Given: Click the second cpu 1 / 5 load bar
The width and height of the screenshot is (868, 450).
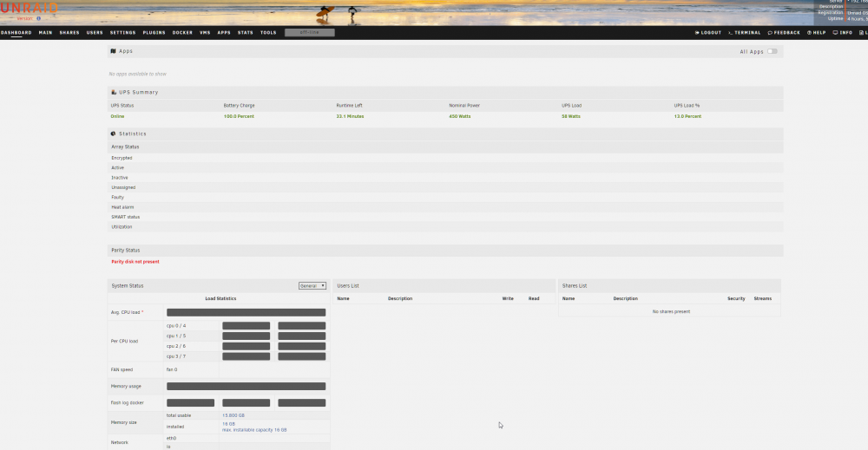Looking at the screenshot, I should click(x=302, y=336).
